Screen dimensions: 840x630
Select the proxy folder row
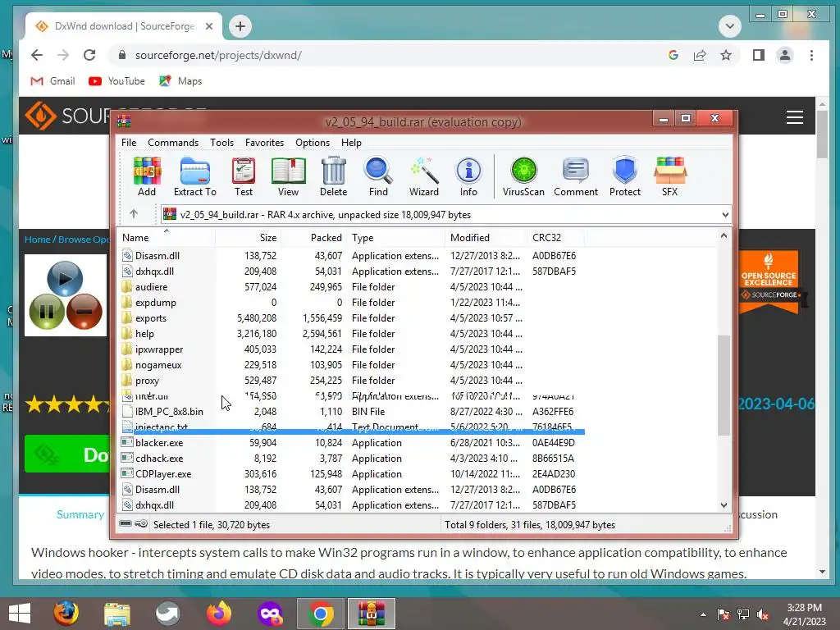351,381
